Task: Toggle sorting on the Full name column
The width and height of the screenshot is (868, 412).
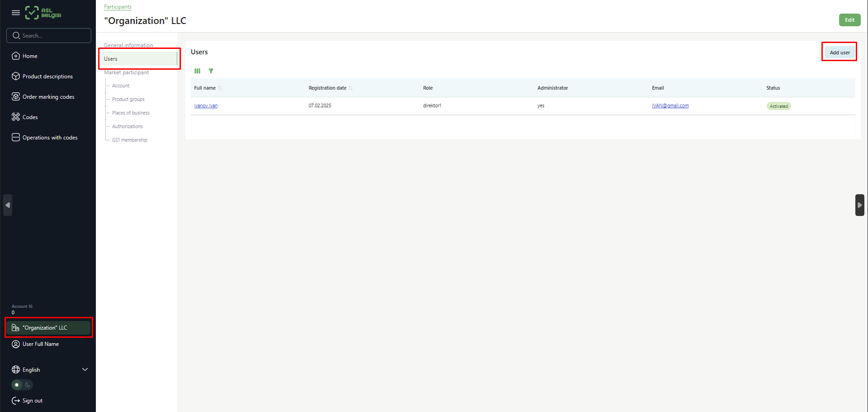Action: 220,88
